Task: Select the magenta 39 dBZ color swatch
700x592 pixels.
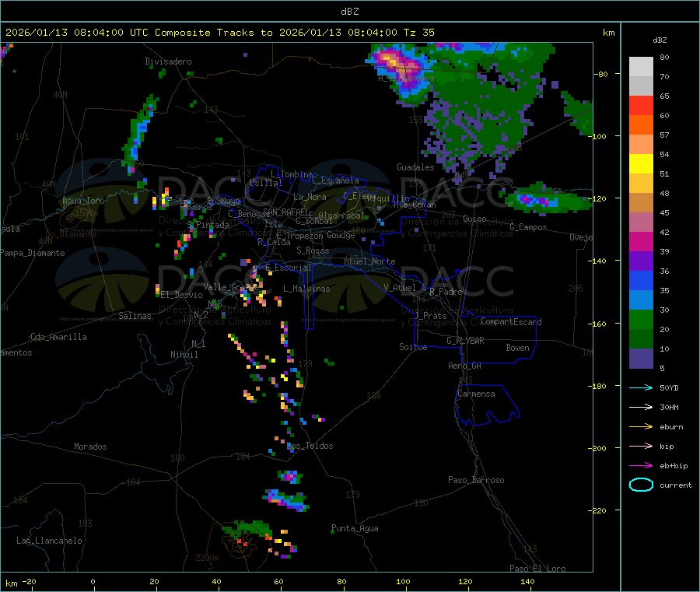Action: click(x=641, y=241)
